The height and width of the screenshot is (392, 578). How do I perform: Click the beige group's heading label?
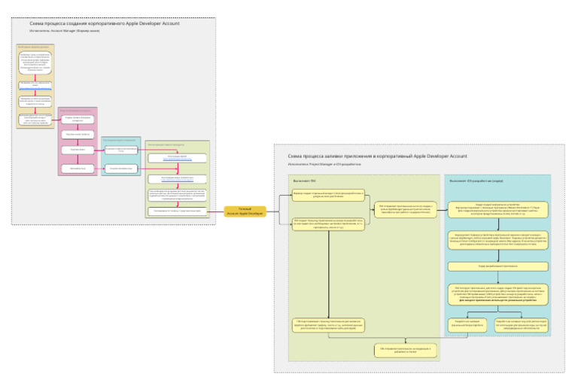[34, 47]
